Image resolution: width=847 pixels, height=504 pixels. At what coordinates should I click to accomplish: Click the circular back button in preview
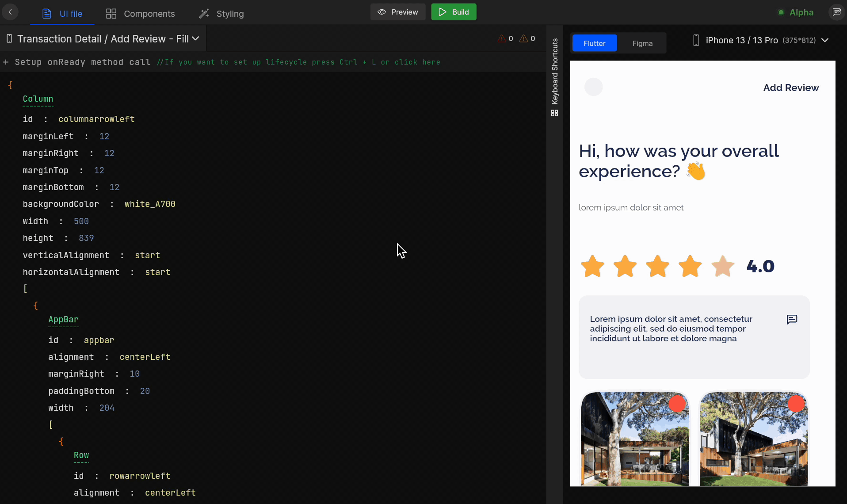pos(593,87)
